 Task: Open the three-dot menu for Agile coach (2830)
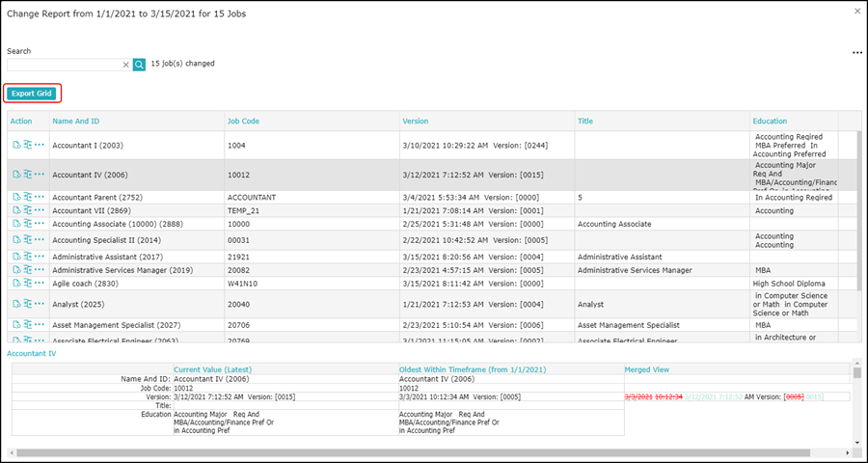[40, 283]
